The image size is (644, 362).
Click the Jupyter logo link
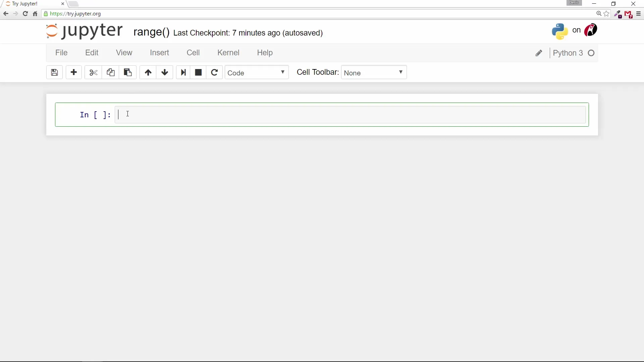pyautogui.click(x=84, y=31)
